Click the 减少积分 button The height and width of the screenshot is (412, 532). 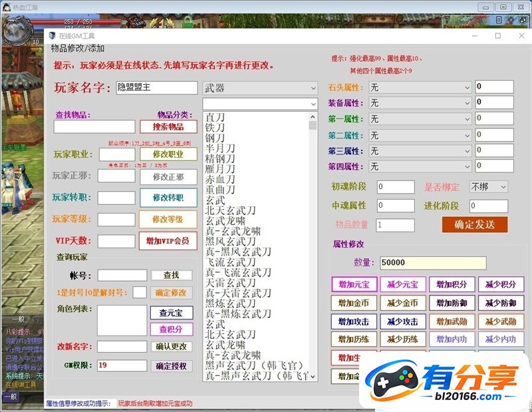point(501,284)
